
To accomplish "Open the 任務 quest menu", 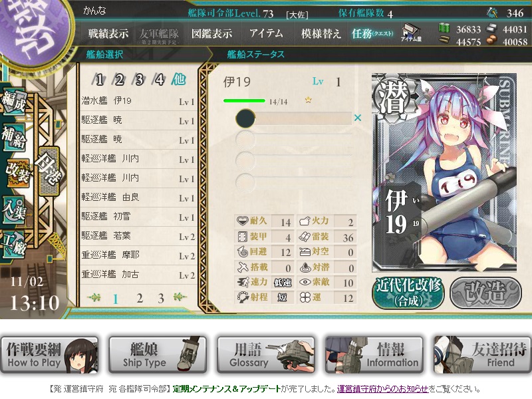I will pyautogui.click(x=372, y=34).
